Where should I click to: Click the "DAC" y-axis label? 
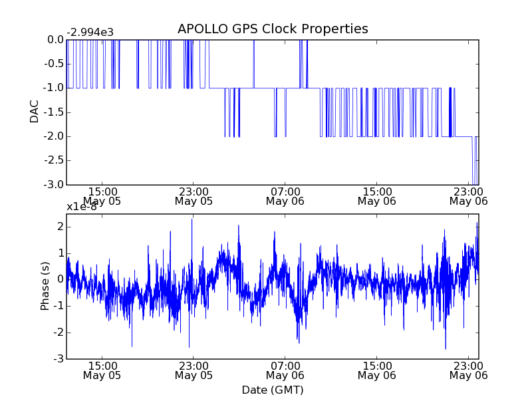(x=35, y=112)
